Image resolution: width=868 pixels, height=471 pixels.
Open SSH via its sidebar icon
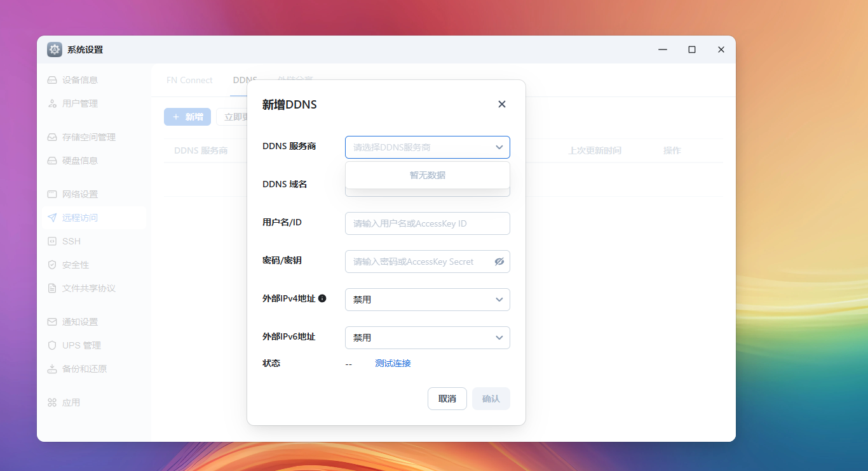pos(52,241)
